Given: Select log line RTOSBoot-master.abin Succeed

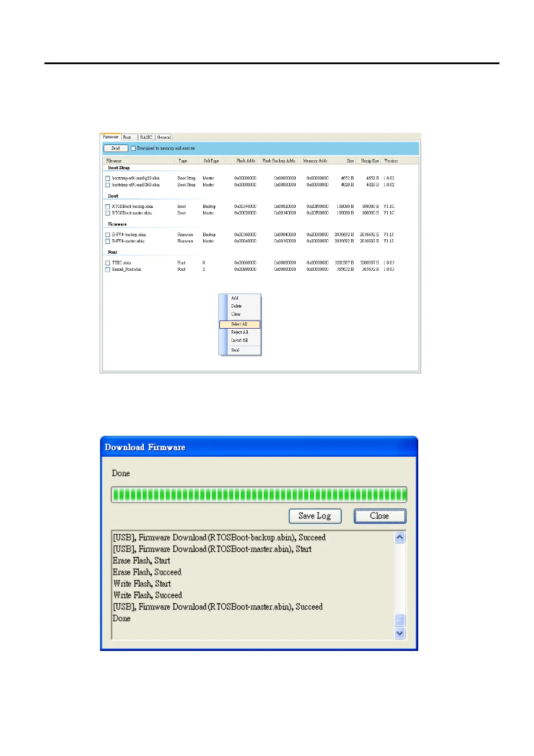Looking at the screenshot, I should tap(218, 607).
